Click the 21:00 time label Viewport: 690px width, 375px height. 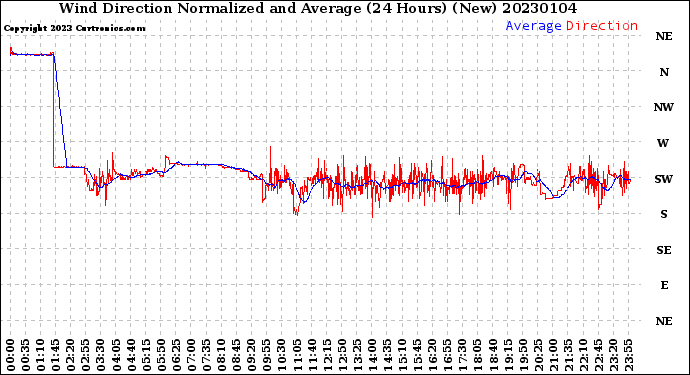pyautogui.click(x=553, y=355)
